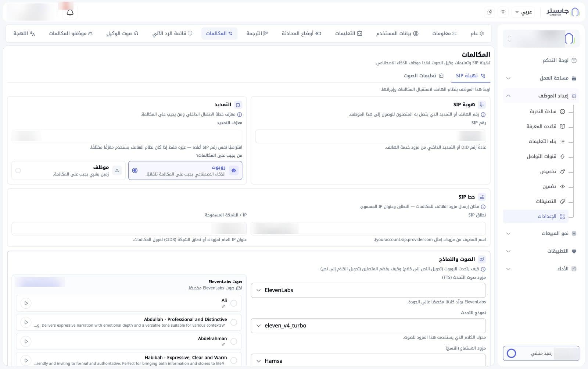Click the wifi connection status icon
This screenshot has width=588, height=369.
pos(503,12)
